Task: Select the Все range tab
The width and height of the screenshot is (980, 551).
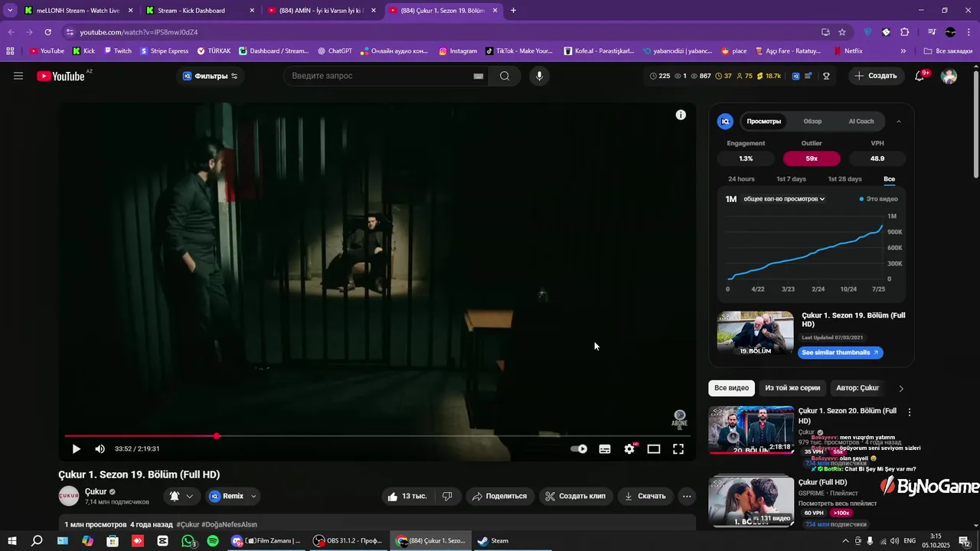Action: 889,179
